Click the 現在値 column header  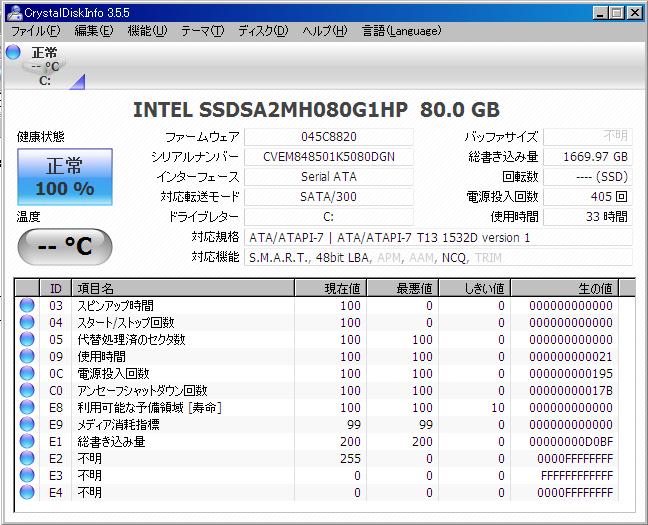pos(331,288)
